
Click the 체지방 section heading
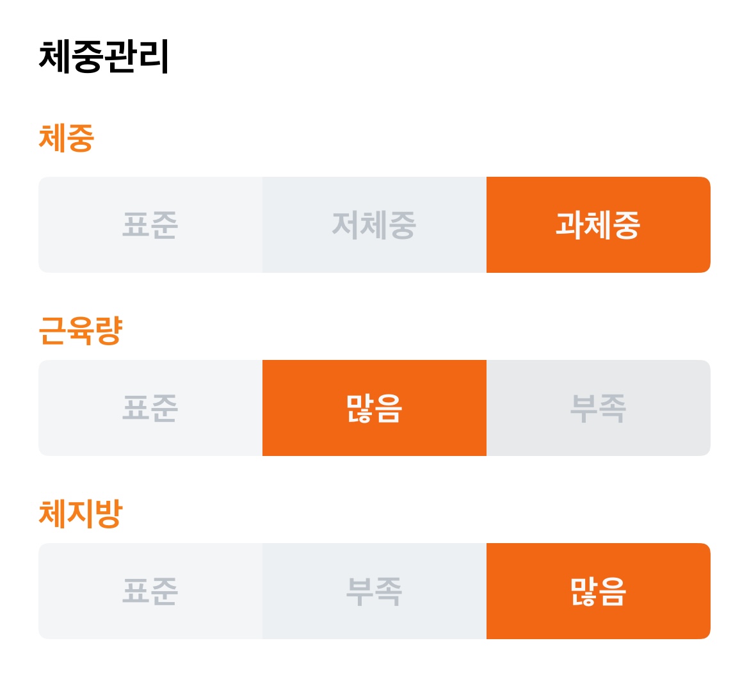click(x=81, y=514)
